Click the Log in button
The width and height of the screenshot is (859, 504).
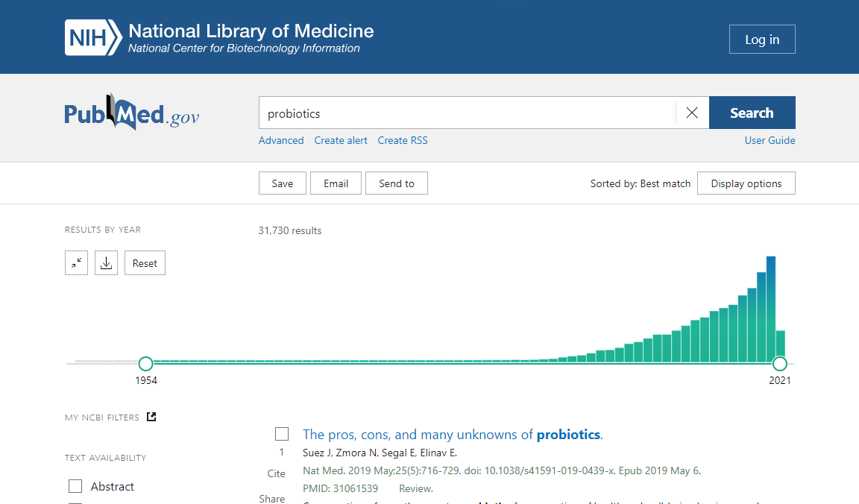tap(762, 40)
